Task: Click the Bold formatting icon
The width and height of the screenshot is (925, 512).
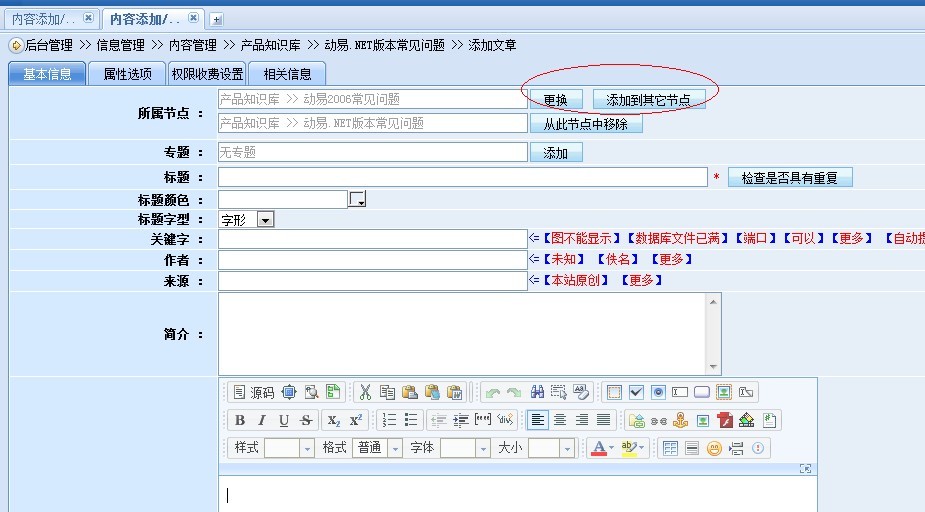Action: (240, 420)
